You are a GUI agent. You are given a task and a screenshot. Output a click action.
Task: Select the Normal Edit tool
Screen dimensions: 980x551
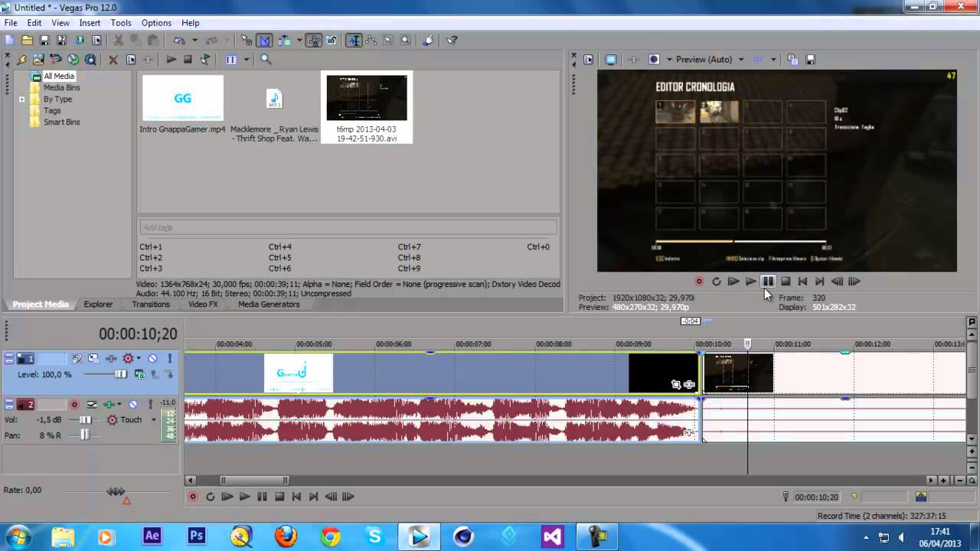[x=355, y=40]
